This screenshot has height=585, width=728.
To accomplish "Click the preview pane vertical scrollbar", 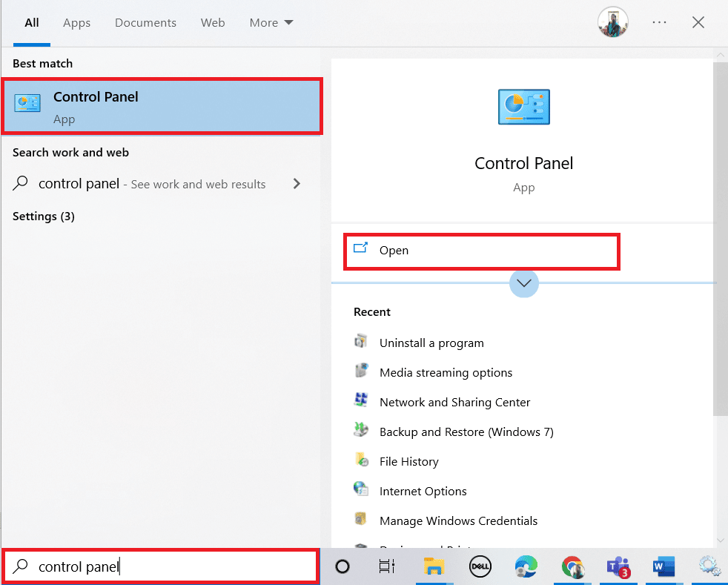I will coord(720,239).
